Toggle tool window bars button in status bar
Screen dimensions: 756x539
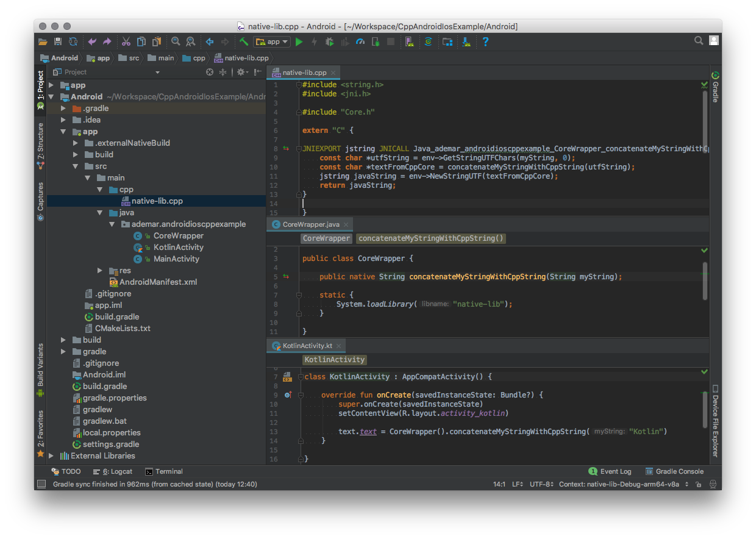(x=41, y=484)
